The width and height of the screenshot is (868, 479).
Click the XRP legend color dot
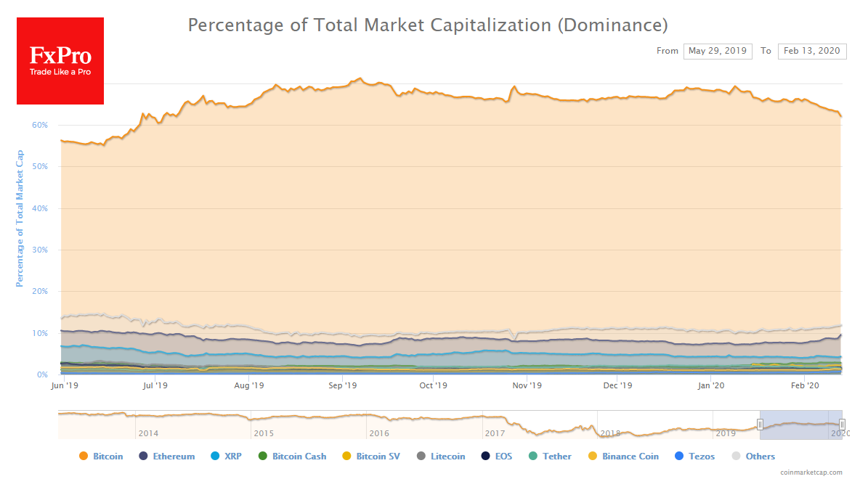(214, 457)
